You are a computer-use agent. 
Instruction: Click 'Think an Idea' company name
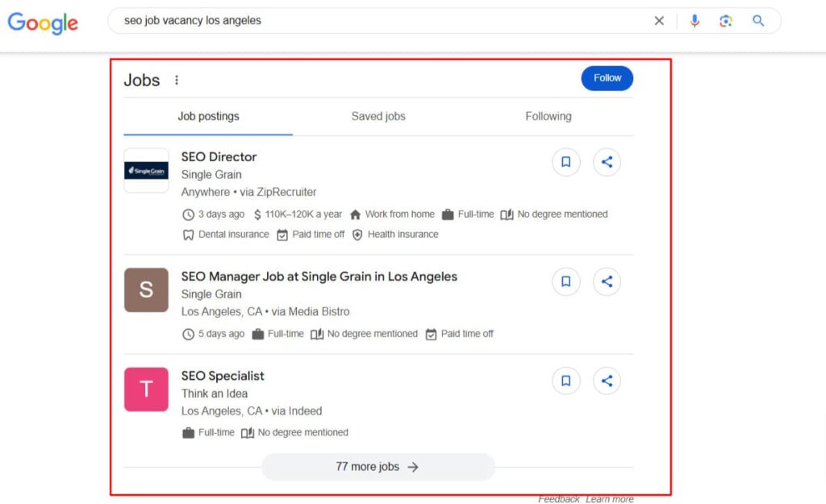click(215, 394)
